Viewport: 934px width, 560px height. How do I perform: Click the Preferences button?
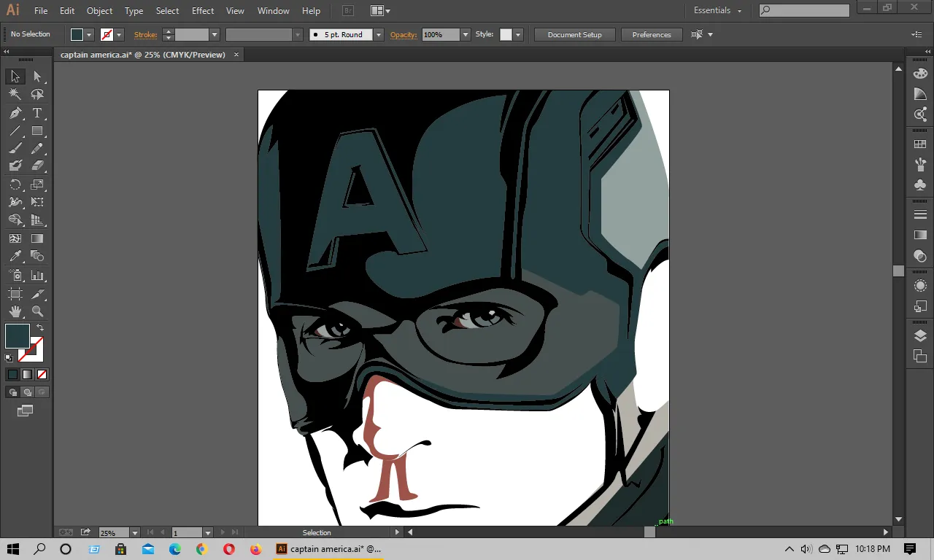652,34
